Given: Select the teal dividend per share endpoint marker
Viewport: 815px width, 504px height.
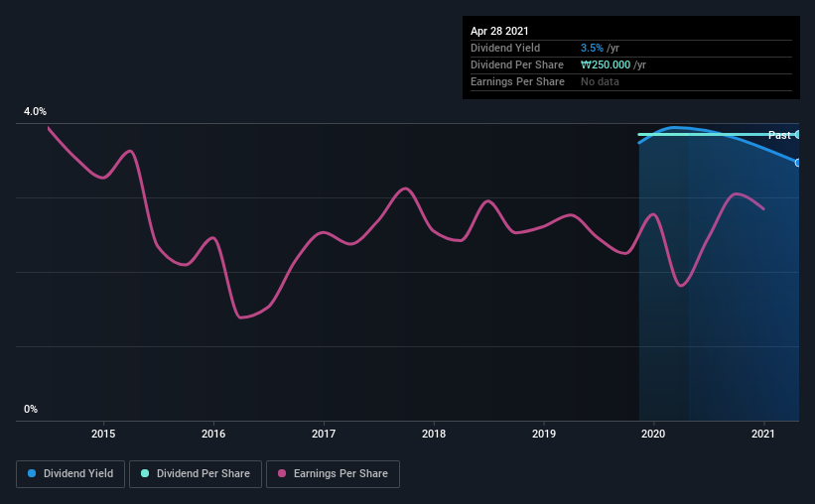Looking at the screenshot, I should tap(797, 135).
